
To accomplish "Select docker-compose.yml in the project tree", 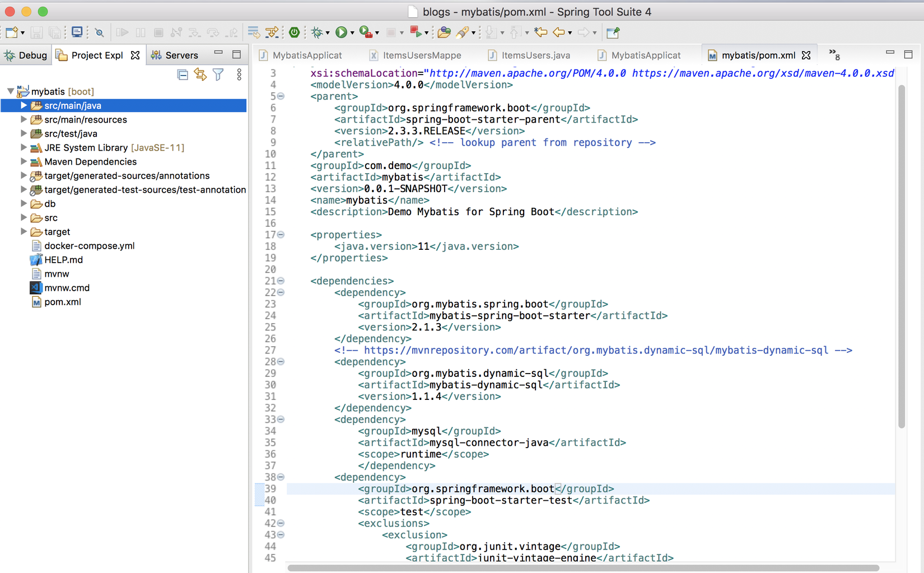I will [89, 246].
